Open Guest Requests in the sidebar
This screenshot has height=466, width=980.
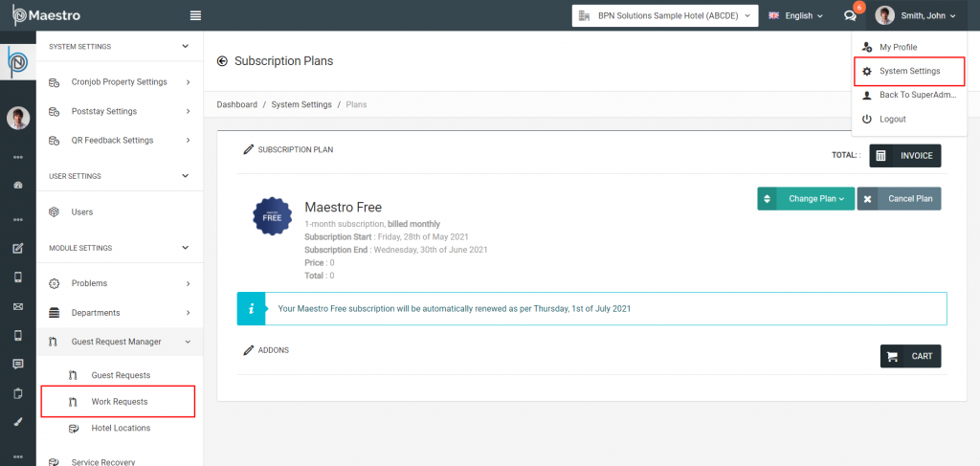(120, 375)
